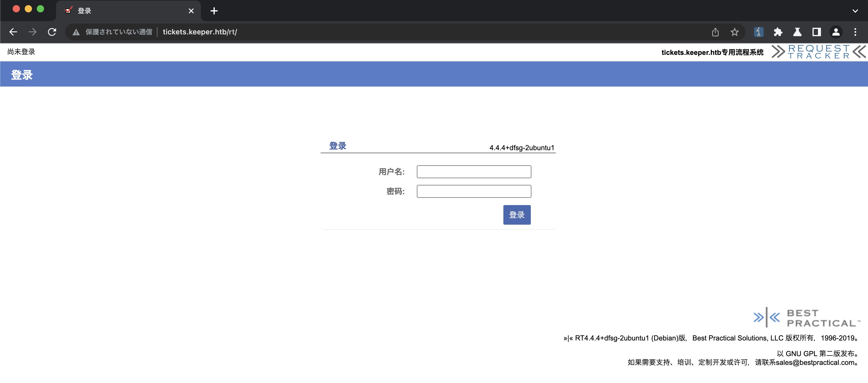Click the browser back arrow
868x383 pixels.
point(13,32)
